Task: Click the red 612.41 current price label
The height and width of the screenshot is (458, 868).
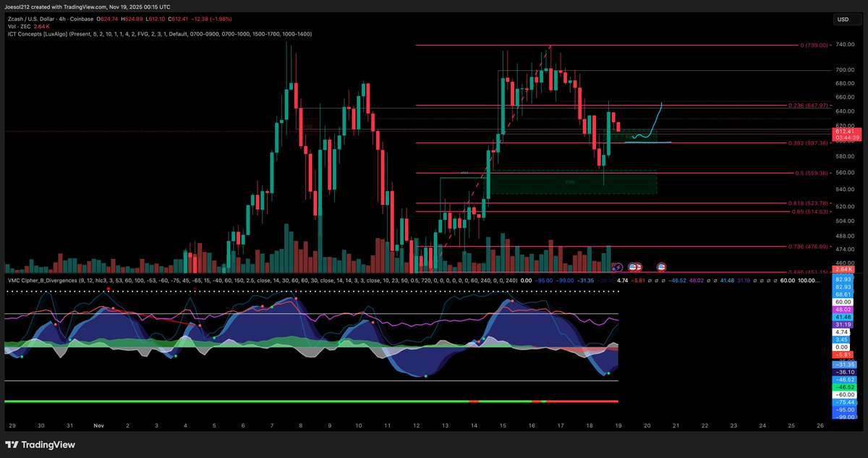Action: [x=845, y=131]
